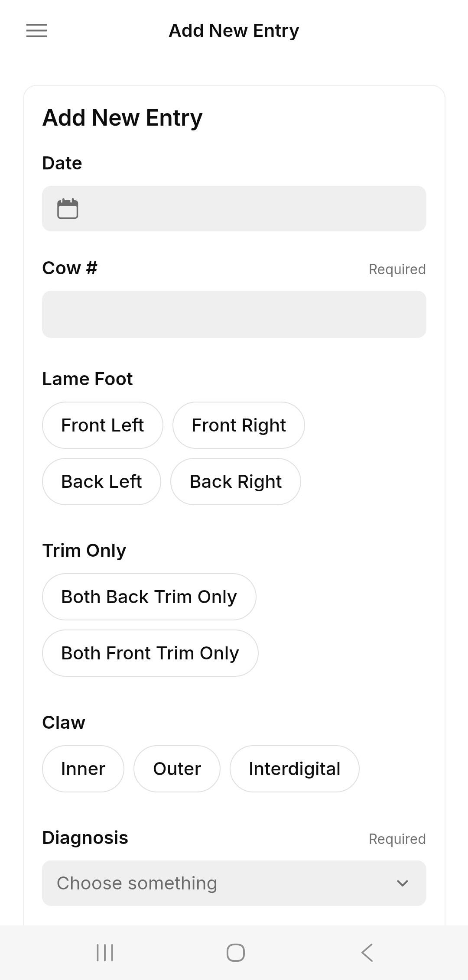The width and height of the screenshot is (468, 980).
Task: Open the recent apps switcher
Action: [x=105, y=953]
